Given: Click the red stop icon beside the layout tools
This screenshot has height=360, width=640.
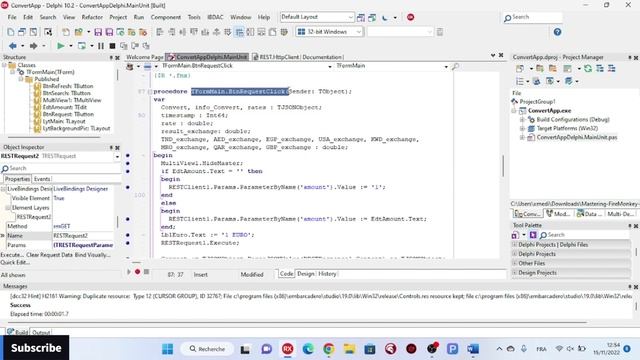Looking at the screenshot, I should [x=410, y=17].
